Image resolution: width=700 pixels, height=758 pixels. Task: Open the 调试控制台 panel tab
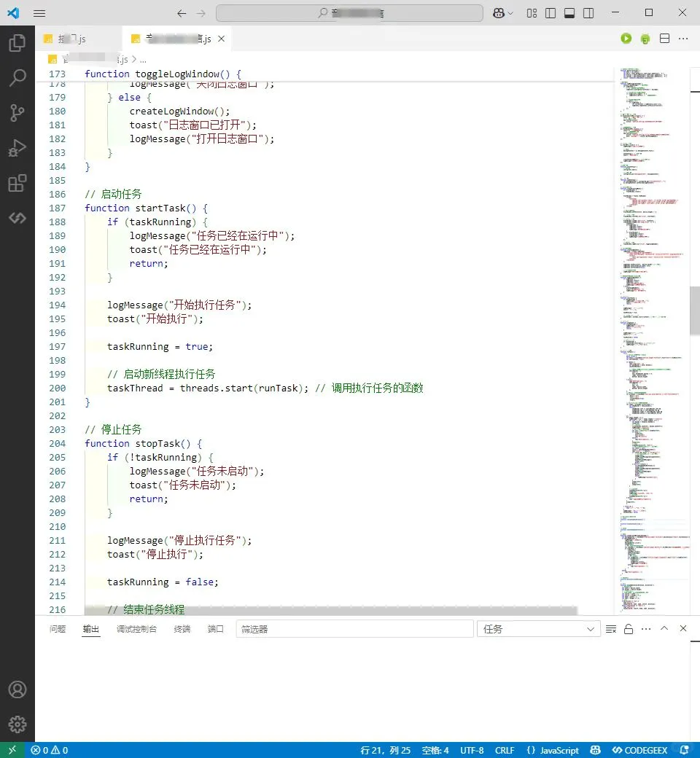tap(136, 628)
